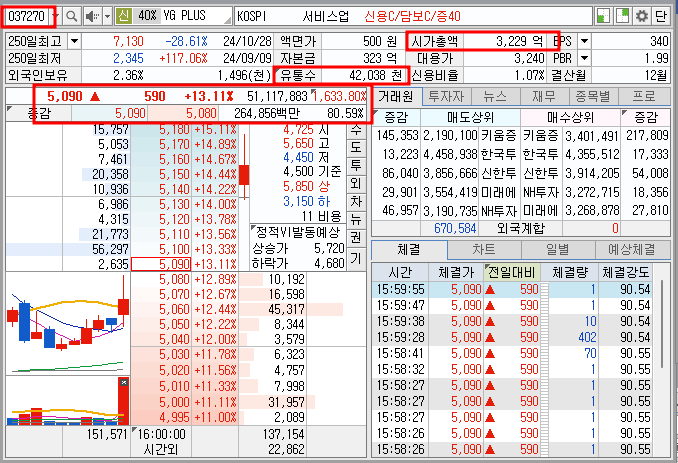Click the 단 button at top right
Image resolution: width=678 pixels, height=463 pixels.
(660, 16)
